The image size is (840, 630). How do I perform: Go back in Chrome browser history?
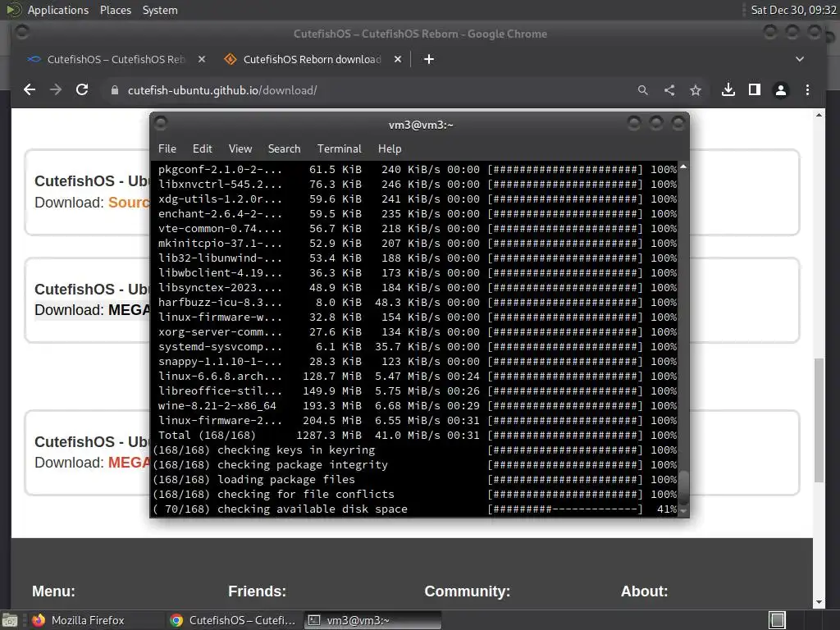(x=30, y=90)
